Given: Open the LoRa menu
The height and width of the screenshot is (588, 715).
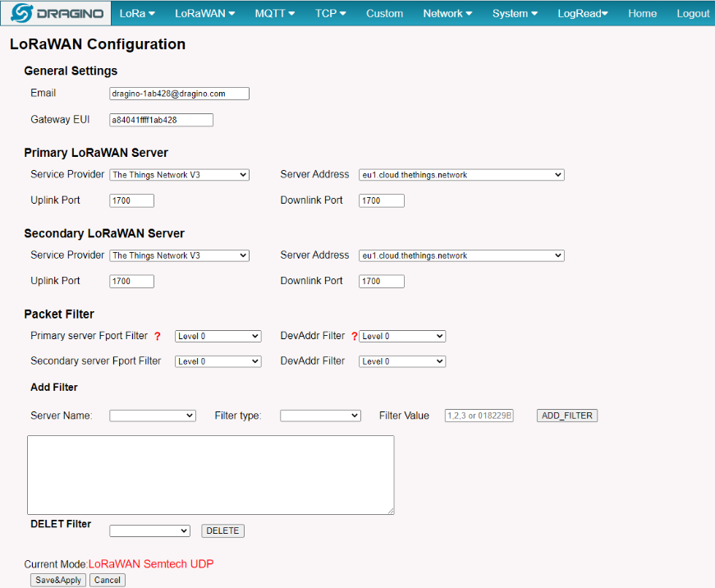Looking at the screenshot, I should 137,14.
